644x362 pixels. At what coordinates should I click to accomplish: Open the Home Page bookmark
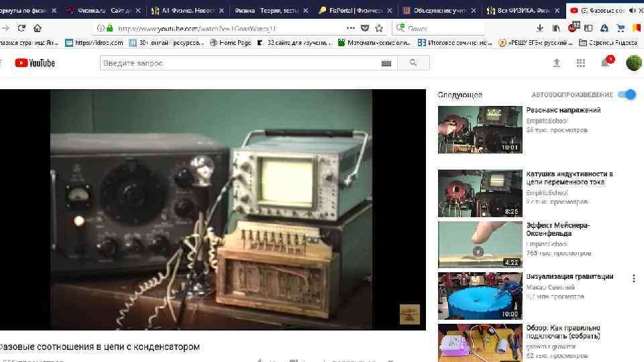click(x=230, y=42)
